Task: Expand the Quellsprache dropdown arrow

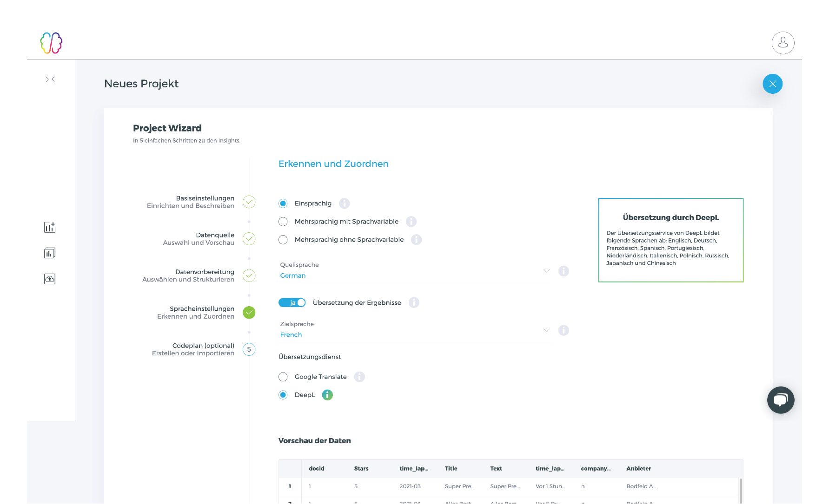Action: tap(546, 271)
